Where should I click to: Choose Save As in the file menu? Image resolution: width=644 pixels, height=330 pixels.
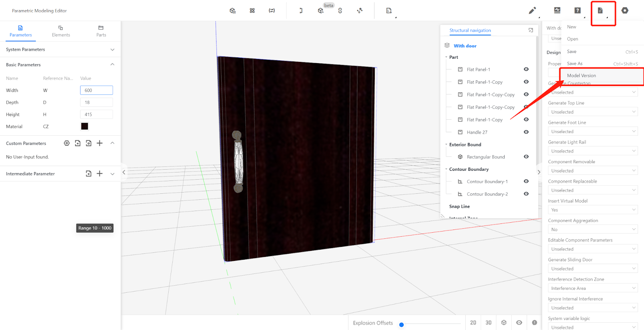pos(575,64)
